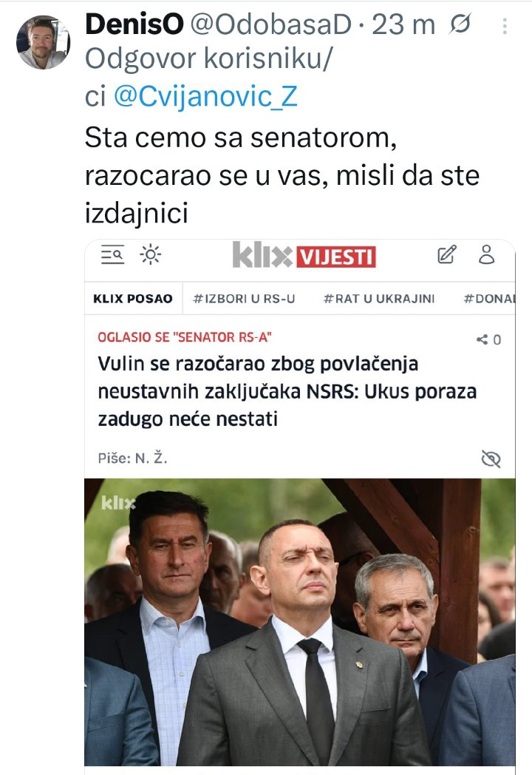Open the DenisO profile avatar

pyautogui.click(x=42, y=42)
